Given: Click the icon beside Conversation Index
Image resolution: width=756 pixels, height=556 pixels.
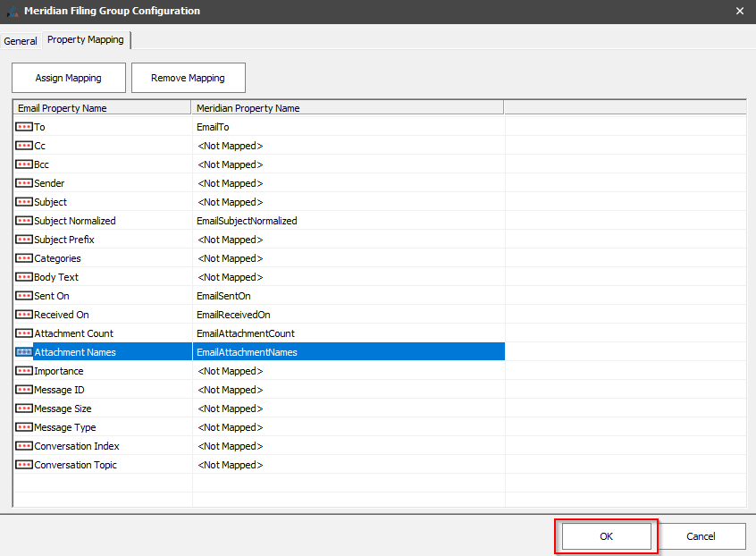Looking at the screenshot, I should tap(23, 446).
